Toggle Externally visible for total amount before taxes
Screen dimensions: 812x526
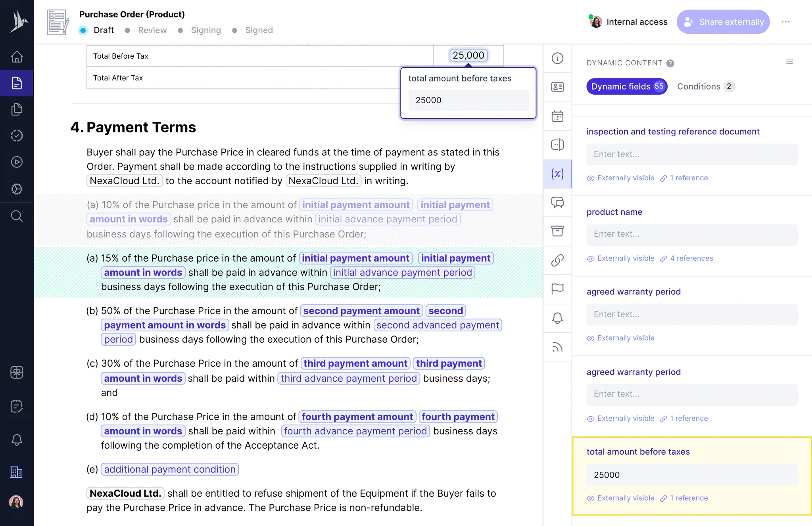pos(621,498)
